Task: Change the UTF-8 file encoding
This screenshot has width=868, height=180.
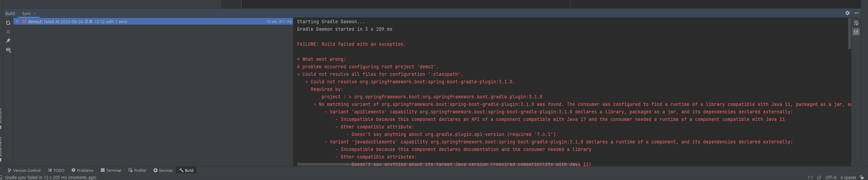Action: [831, 177]
